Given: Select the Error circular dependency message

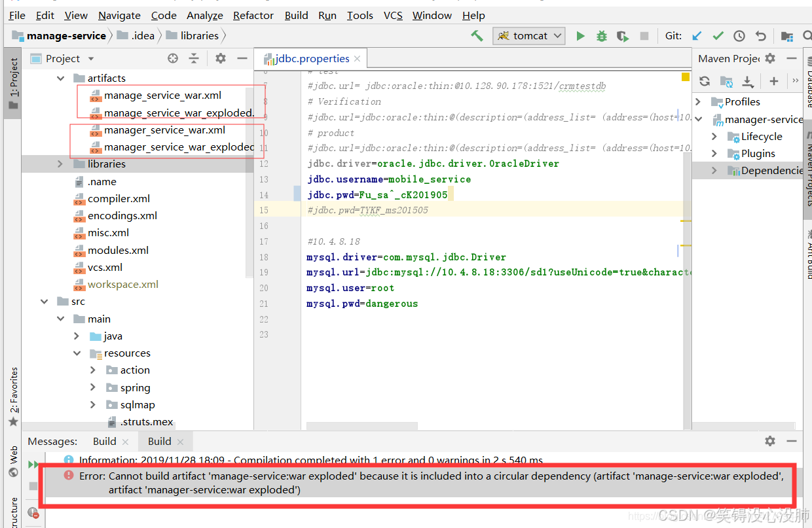Looking at the screenshot, I should click(x=419, y=483).
